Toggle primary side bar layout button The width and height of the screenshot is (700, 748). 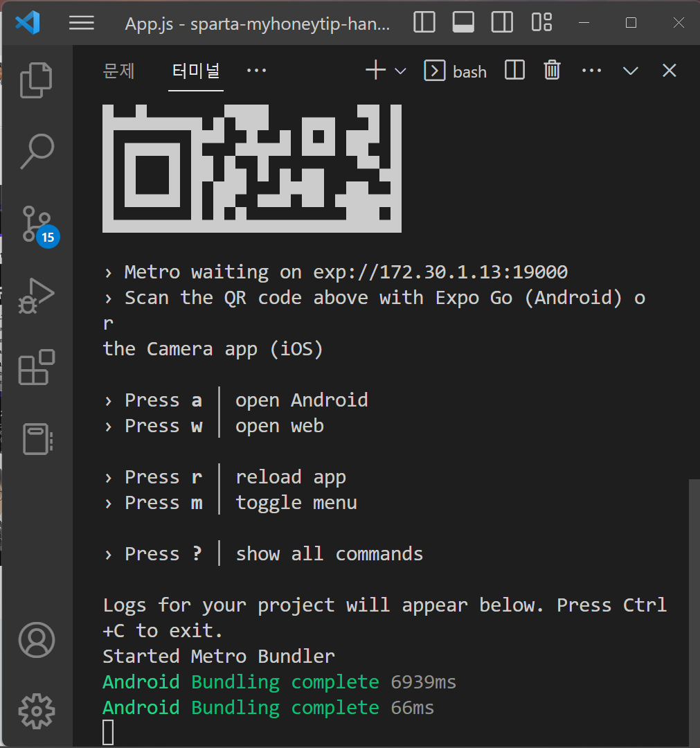(x=424, y=22)
